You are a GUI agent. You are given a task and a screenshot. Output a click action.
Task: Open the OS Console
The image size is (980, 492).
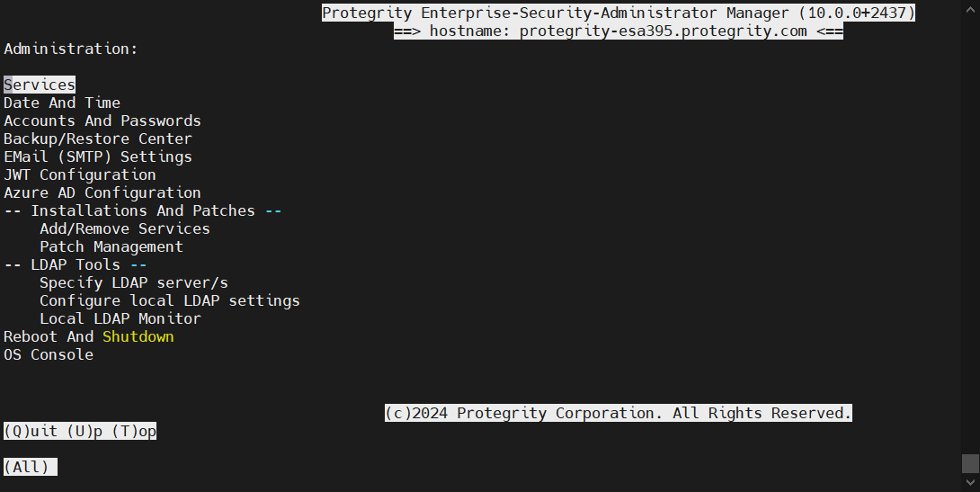coord(49,354)
